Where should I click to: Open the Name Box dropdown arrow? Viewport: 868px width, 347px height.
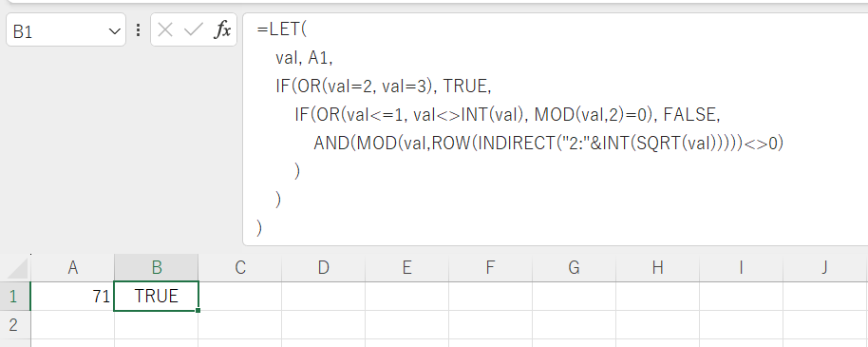pos(115,31)
